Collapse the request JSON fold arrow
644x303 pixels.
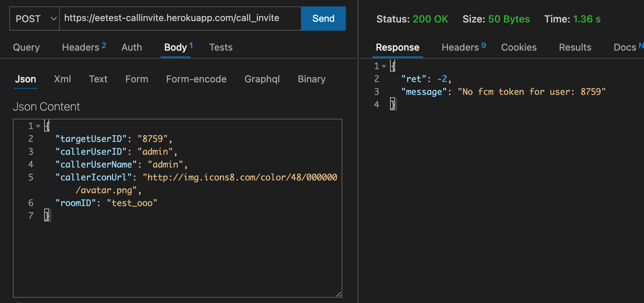[38, 126]
